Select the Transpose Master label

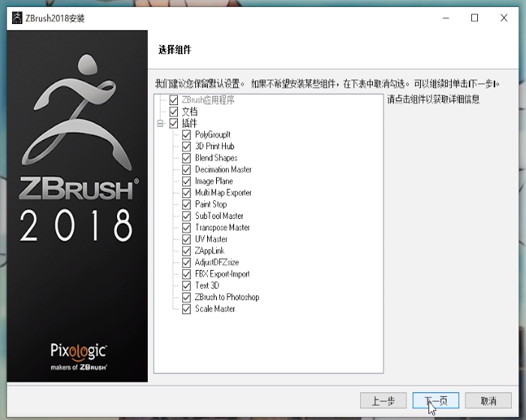[x=222, y=227]
